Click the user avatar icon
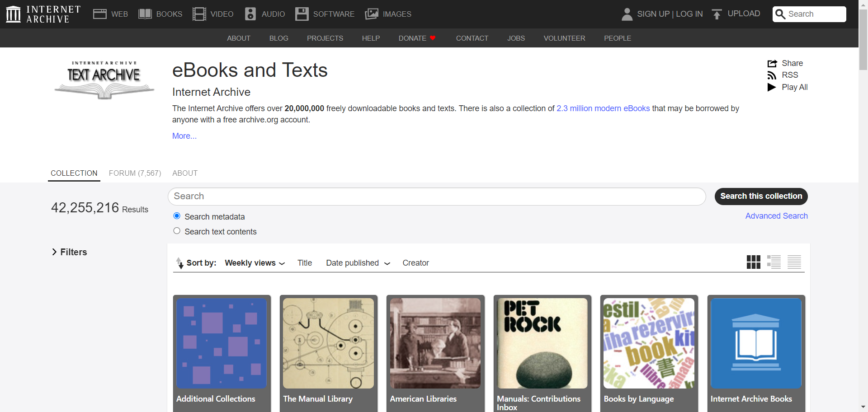The height and width of the screenshot is (412, 868). point(627,14)
